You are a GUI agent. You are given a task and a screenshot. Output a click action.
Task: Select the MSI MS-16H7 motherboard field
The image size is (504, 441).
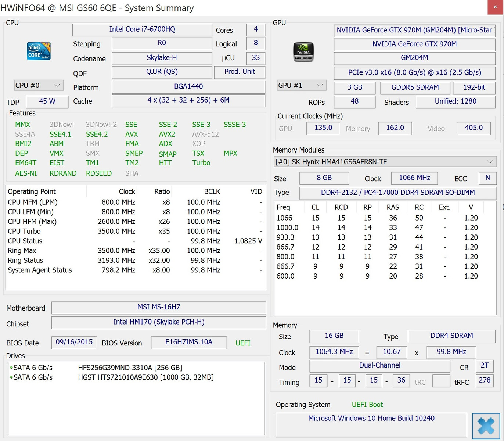[x=159, y=308]
